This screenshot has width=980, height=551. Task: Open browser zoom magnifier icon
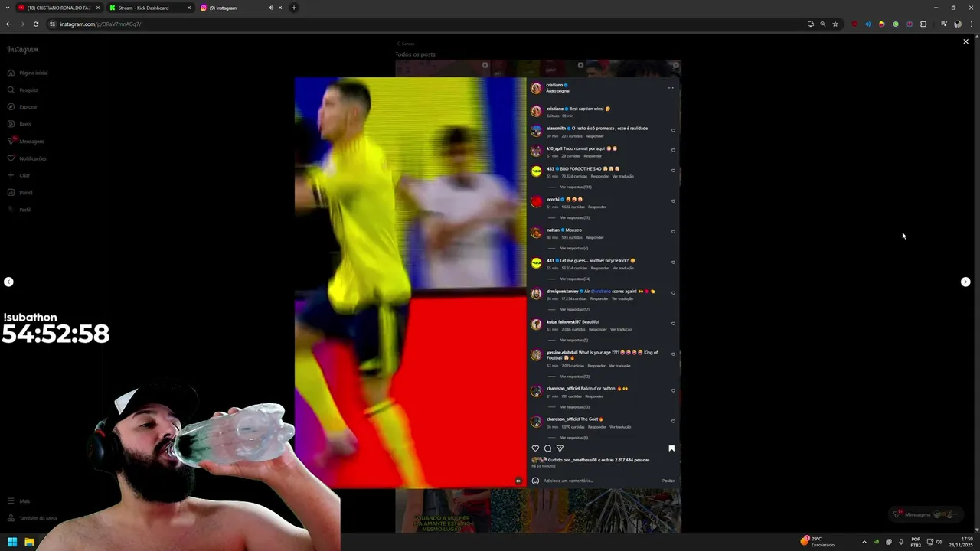tap(823, 24)
